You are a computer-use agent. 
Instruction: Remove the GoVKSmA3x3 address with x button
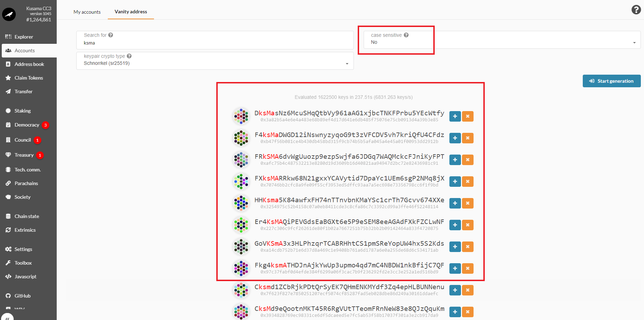(x=468, y=247)
